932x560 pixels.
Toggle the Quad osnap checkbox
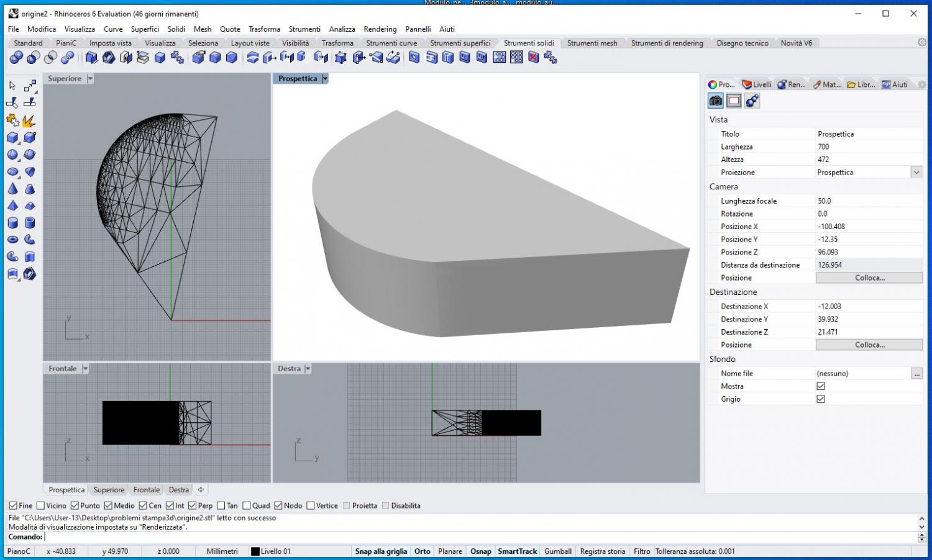[x=247, y=505]
